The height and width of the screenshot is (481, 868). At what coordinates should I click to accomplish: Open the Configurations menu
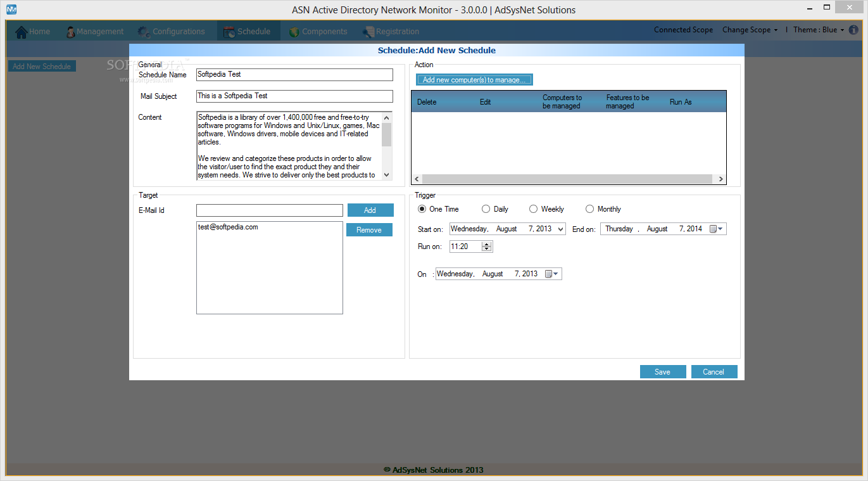pos(172,32)
